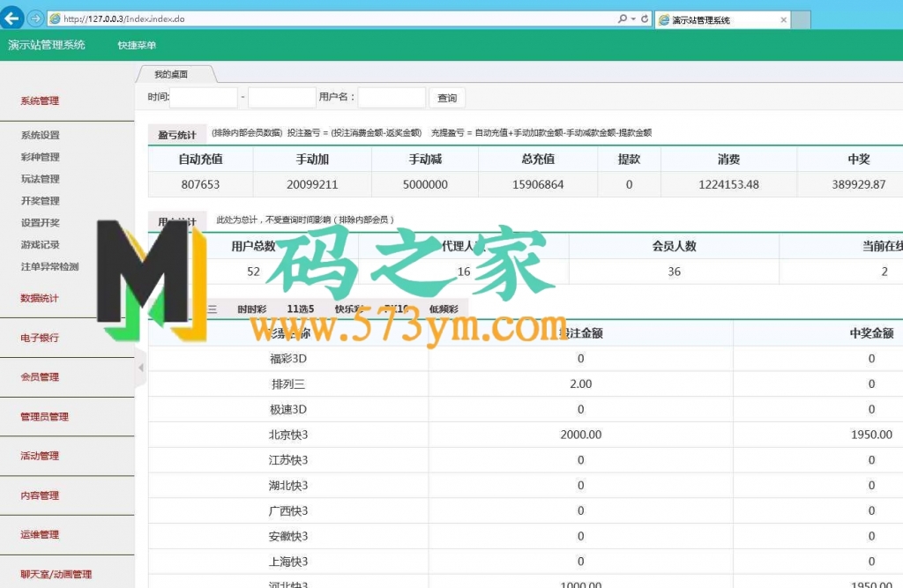
Task: Expand the 运维管理 sidebar section
Action: 39,535
